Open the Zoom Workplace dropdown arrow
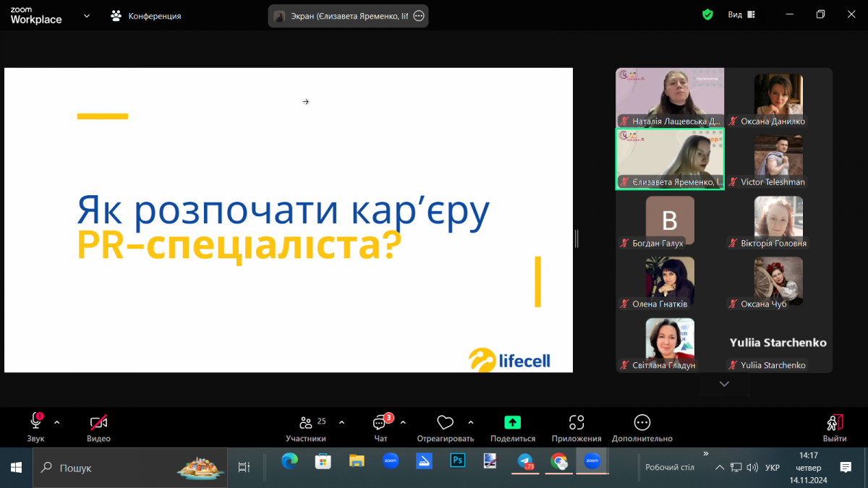 (86, 14)
